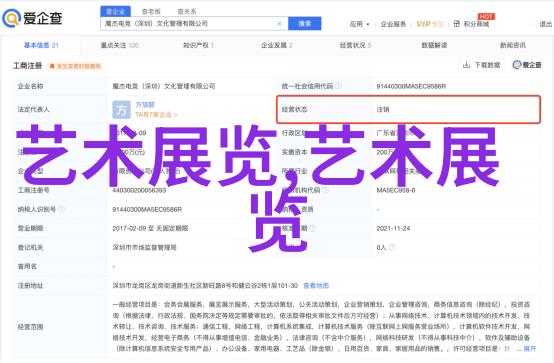The height and width of the screenshot is (363, 554).
Task: Click the 查看地图 link after the address
Action: coord(316,285)
